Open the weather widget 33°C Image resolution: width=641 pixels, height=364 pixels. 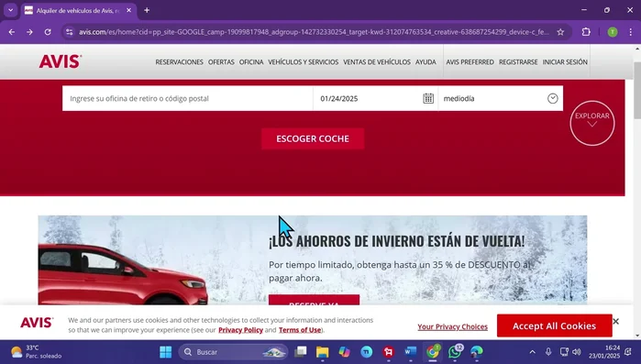click(37, 352)
